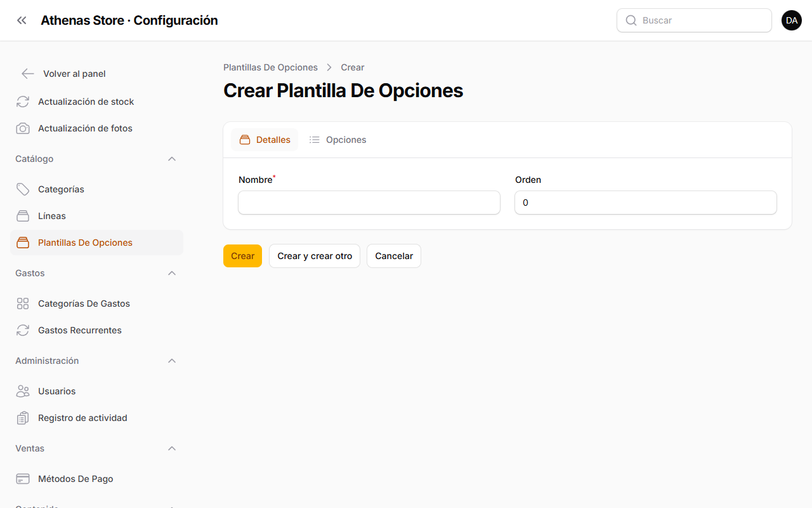The width and height of the screenshot is (812, 508).
Task: Click the card icon for Métodos De Pago
Action: coord(23,479)
